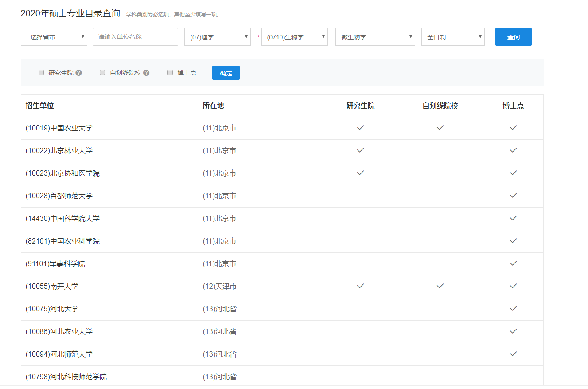This screenshot has width=588, height=389.
Task: Click the 查询 search button
Action: tap(514, 37)
